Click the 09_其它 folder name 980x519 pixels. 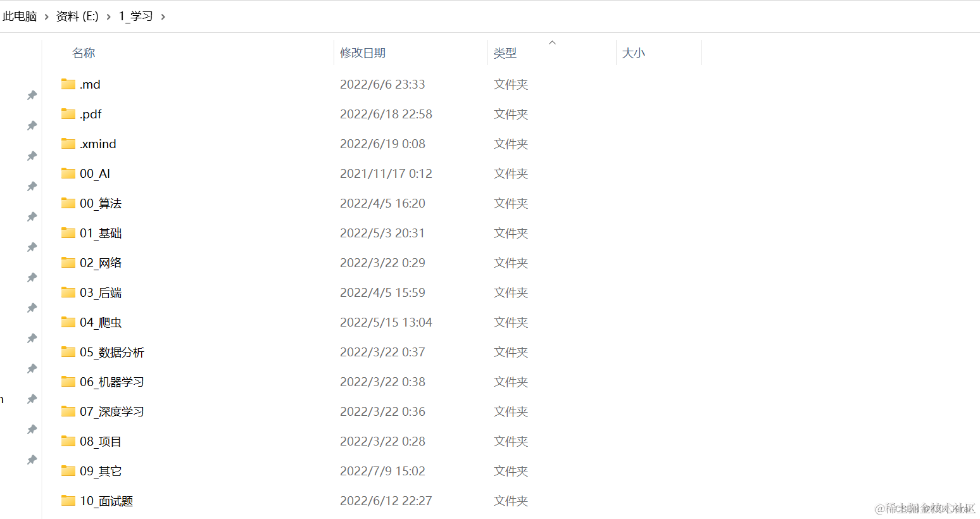(101, 472)
